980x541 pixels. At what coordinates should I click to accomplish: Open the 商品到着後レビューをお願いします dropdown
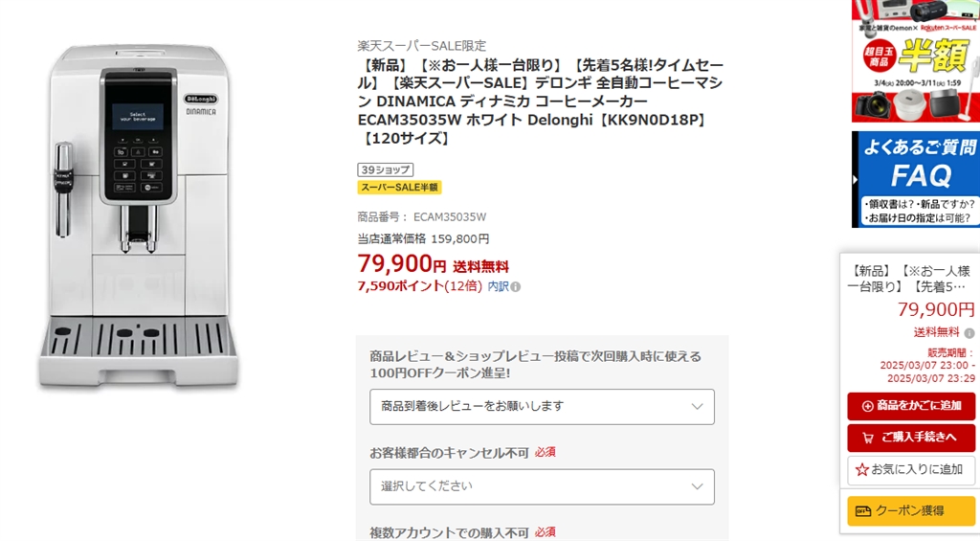(x=542, y=407)
